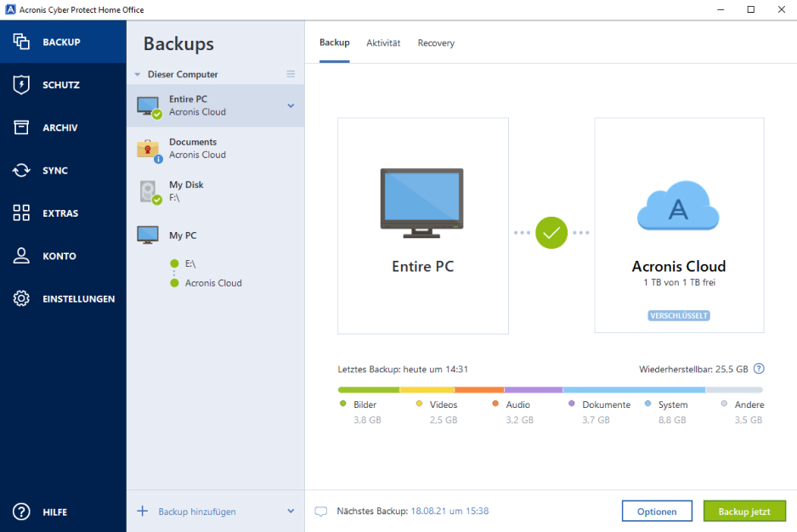Click blue System segment of storage bar
The width and height of the screenshot is (797, 532).
point(634,390)
